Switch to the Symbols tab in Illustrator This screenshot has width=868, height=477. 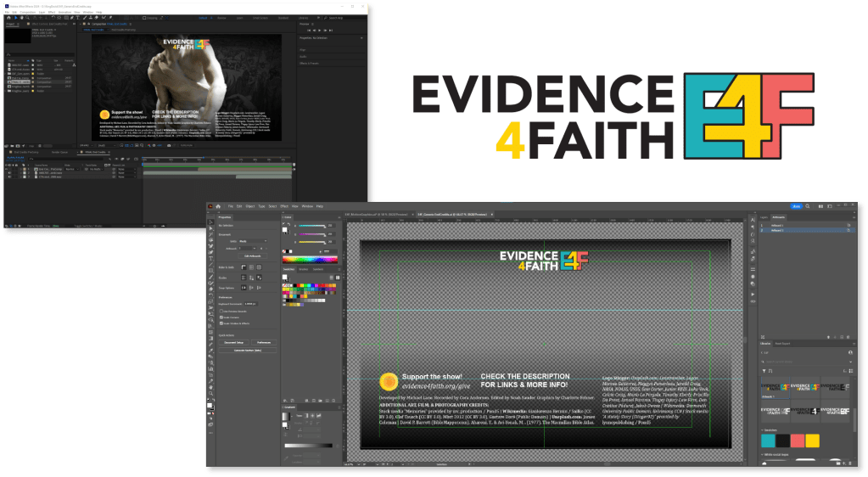click(318, 269)
